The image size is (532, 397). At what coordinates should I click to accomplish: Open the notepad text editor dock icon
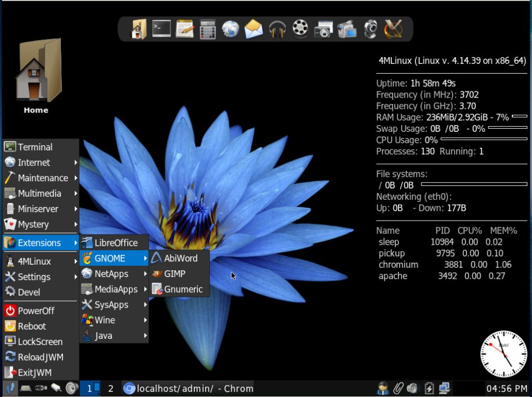coord(184,29)
